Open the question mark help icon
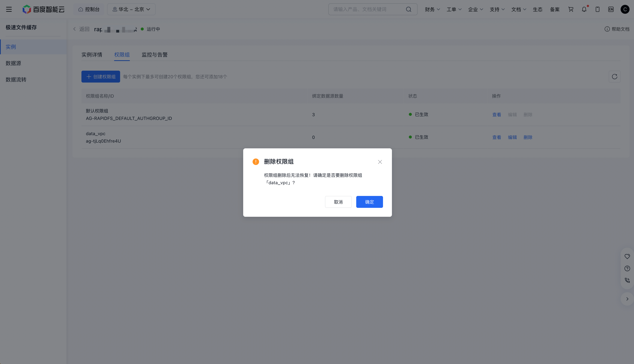This screenshot has height=364, width=634. 627,268
